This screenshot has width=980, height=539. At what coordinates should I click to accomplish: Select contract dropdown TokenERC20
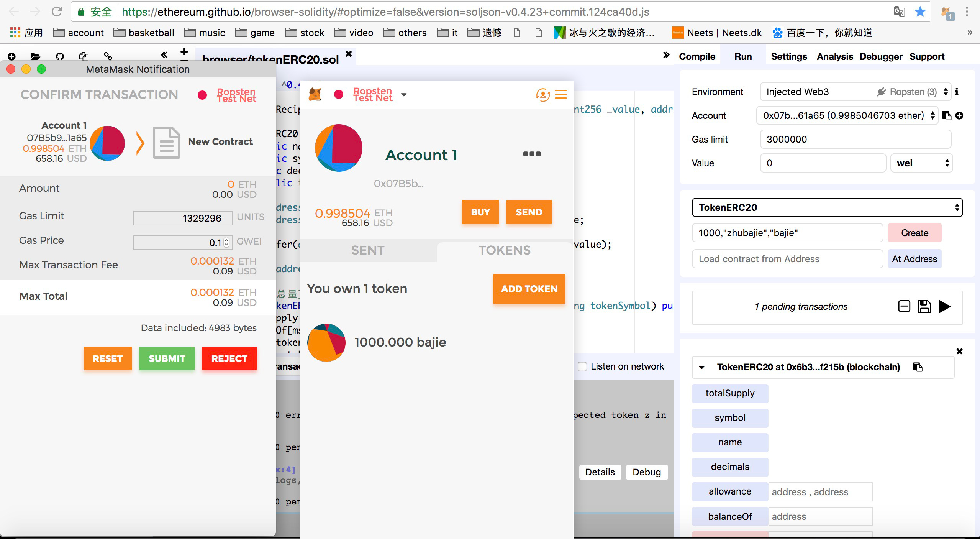tap(827, 207)
